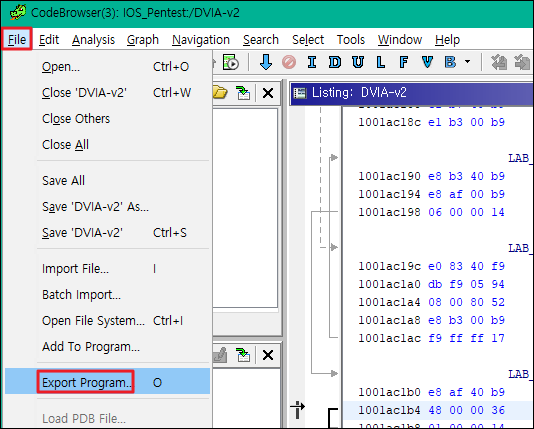Click green arrow icon in upper panel header
The width and height of the screenshot is (534, 429).
[x=243, y=93]
